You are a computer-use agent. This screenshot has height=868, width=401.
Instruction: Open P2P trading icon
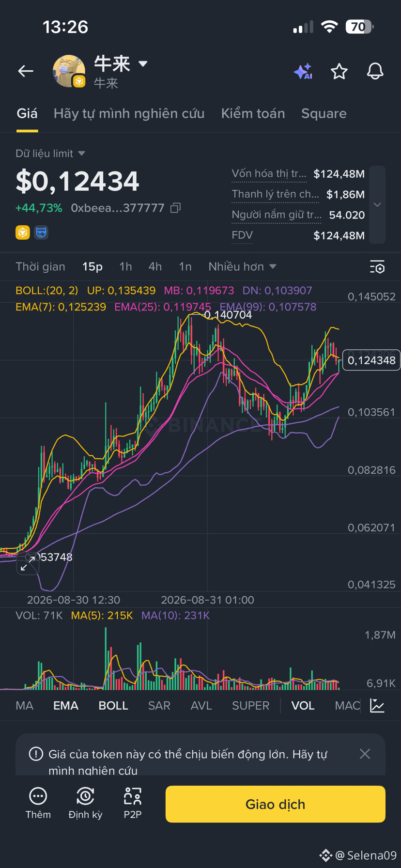(132, 796)
